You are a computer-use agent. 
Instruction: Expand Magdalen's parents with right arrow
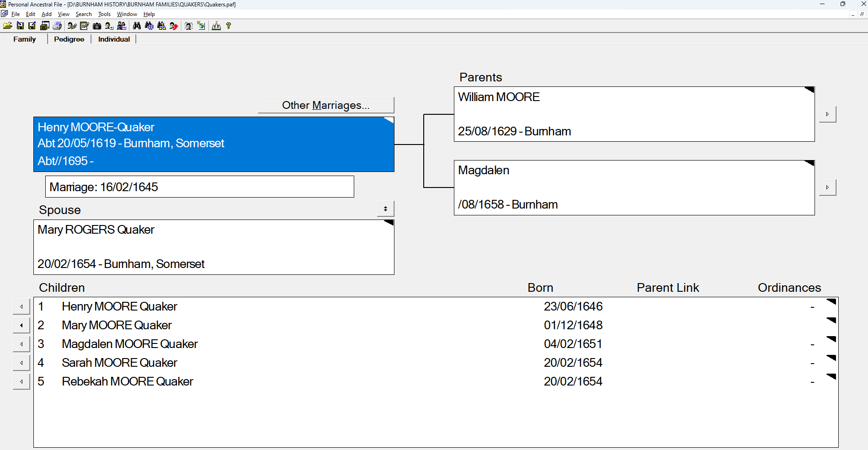(x=827, y=187)
